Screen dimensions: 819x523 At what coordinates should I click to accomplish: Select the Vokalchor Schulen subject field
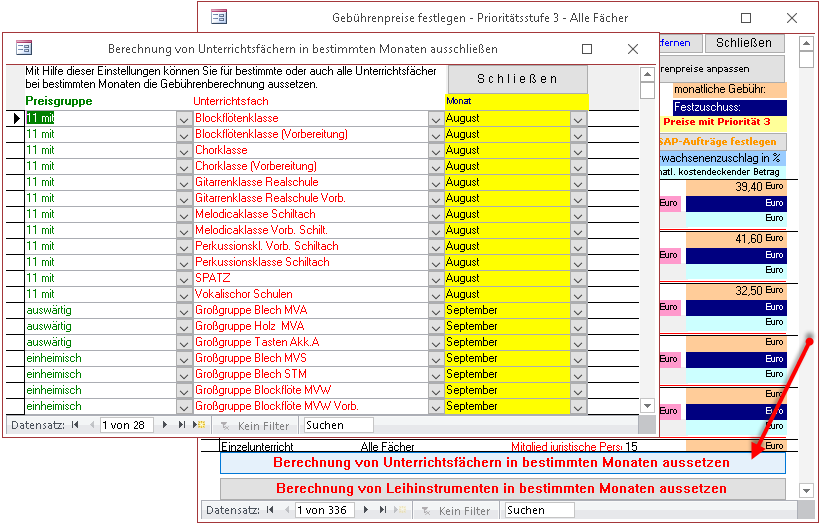click(x=310, y=294)
